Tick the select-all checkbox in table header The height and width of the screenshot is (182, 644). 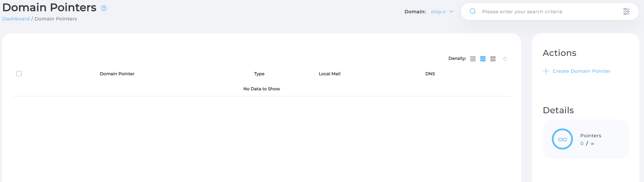coord(19,74)
